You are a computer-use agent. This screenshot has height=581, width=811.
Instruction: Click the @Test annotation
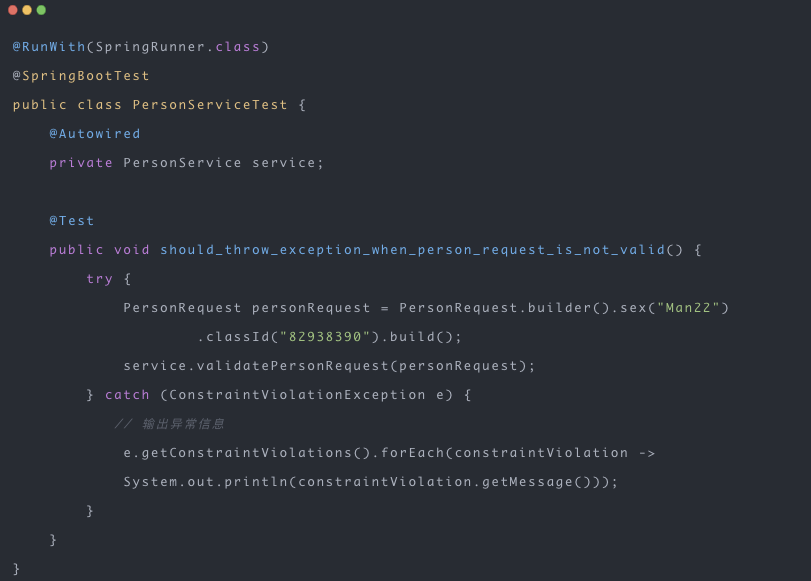click(72, 221)
